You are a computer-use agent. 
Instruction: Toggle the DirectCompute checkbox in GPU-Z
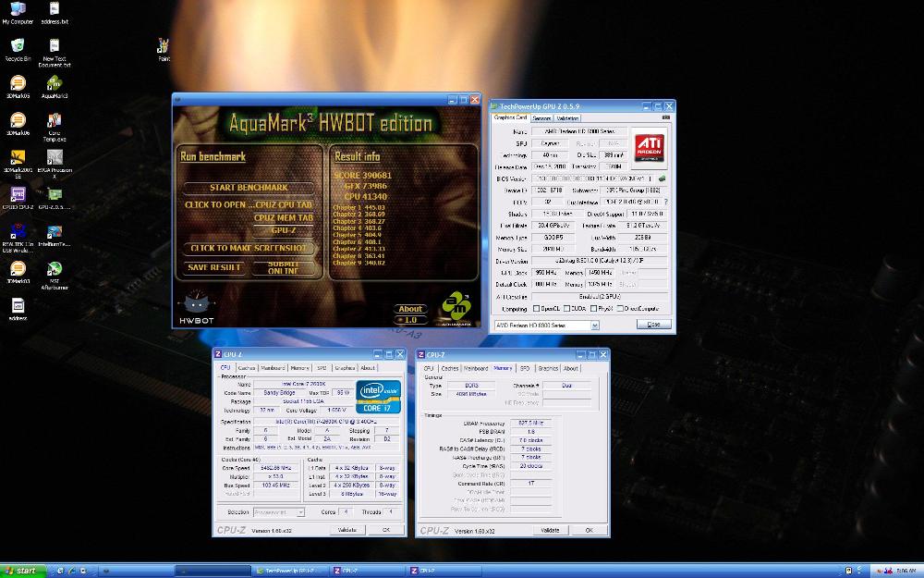(x=619, y=309)
